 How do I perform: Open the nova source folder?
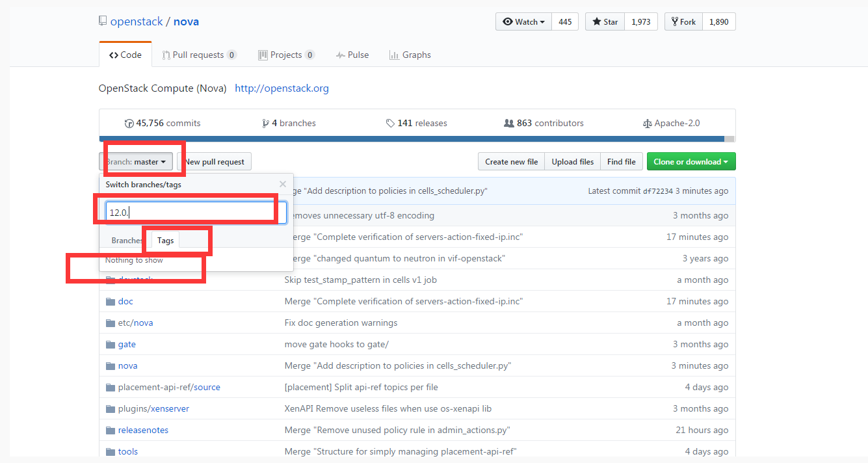pos(127,365)
